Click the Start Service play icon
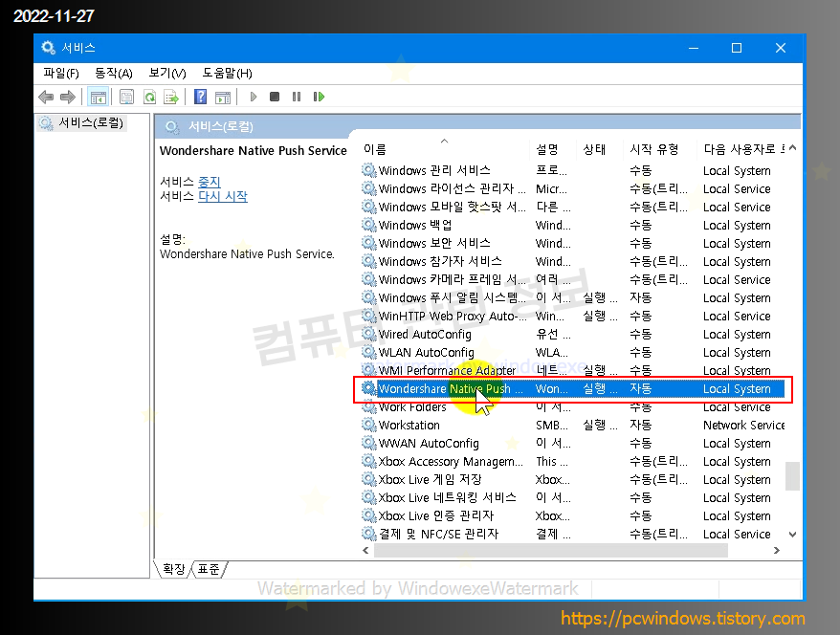The width and height of the screenshot is (840, 635). pos(254,97)
